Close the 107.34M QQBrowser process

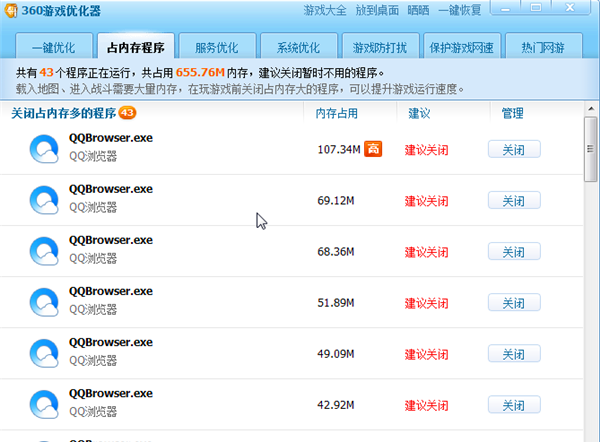click(514, 149)
